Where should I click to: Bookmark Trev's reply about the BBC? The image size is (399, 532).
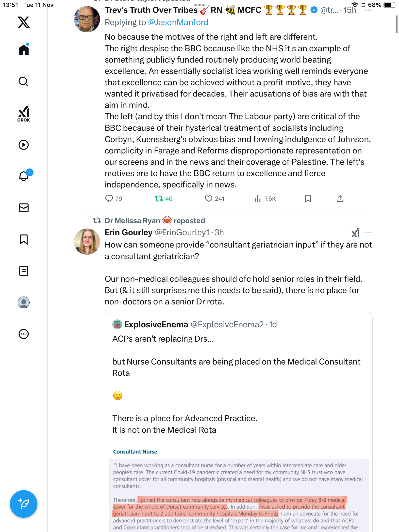(308, 199)
